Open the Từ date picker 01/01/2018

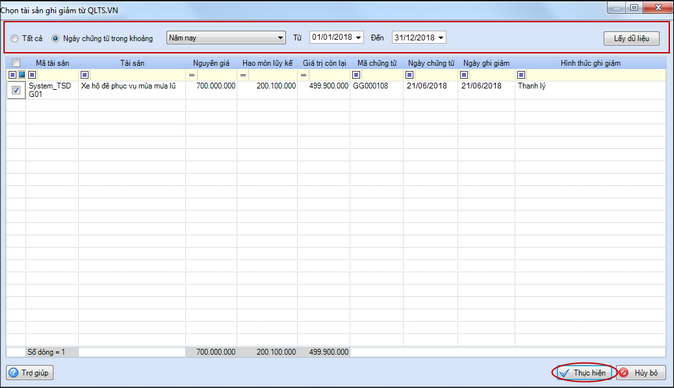[x=336, y=37]
